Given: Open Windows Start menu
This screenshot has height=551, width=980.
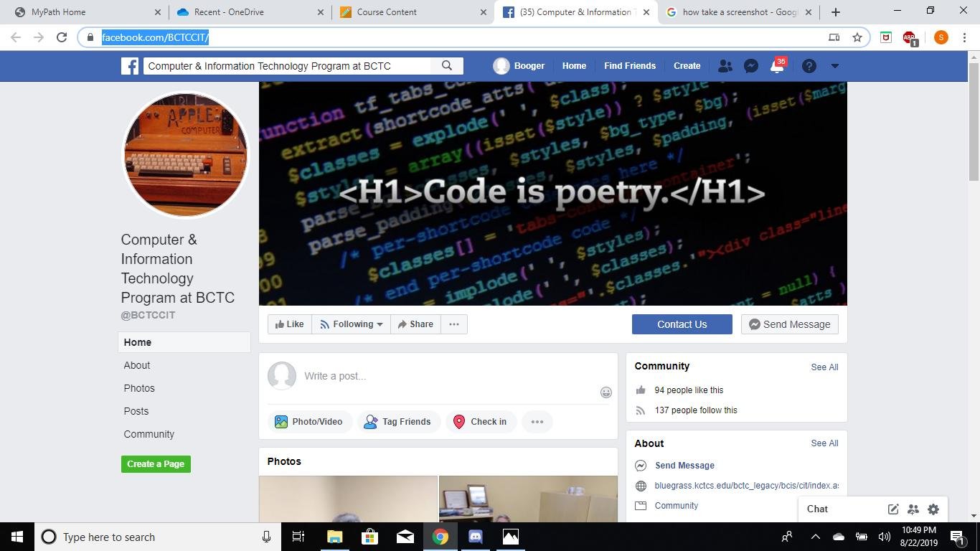Looking at the screenshot, I should tap(17, 537).
